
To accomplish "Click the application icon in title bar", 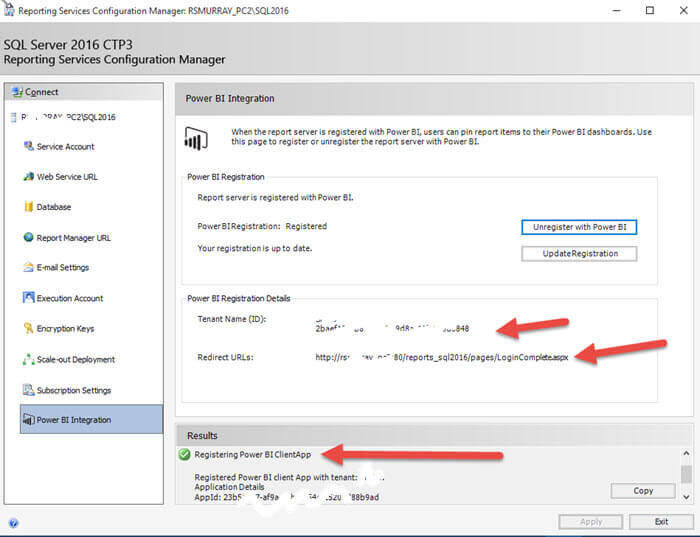I will click(8, 8).
